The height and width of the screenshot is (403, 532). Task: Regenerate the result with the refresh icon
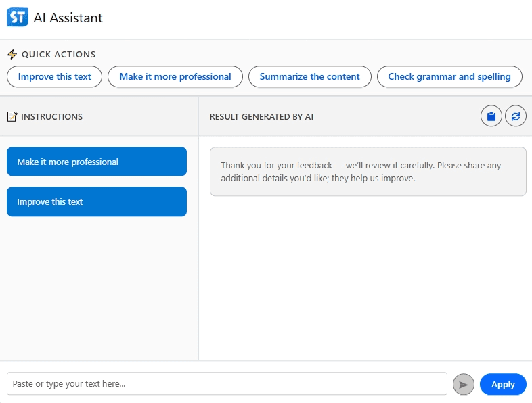tap(516, 116)
